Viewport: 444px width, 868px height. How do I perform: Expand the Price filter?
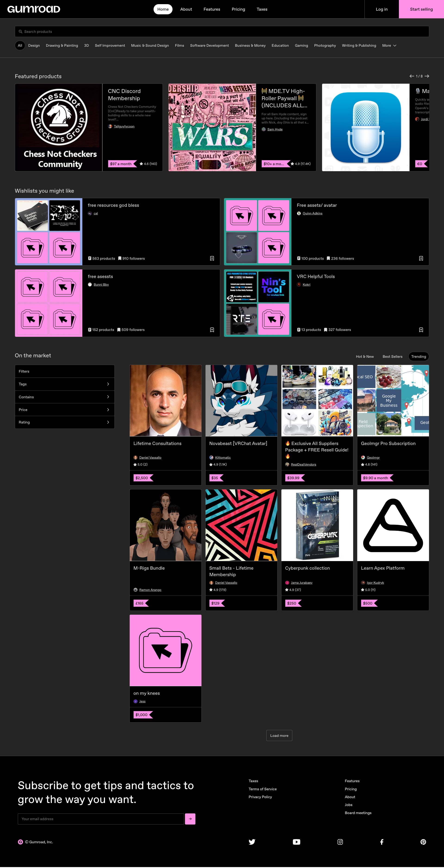pyautogui.click(x=65, y=410)
